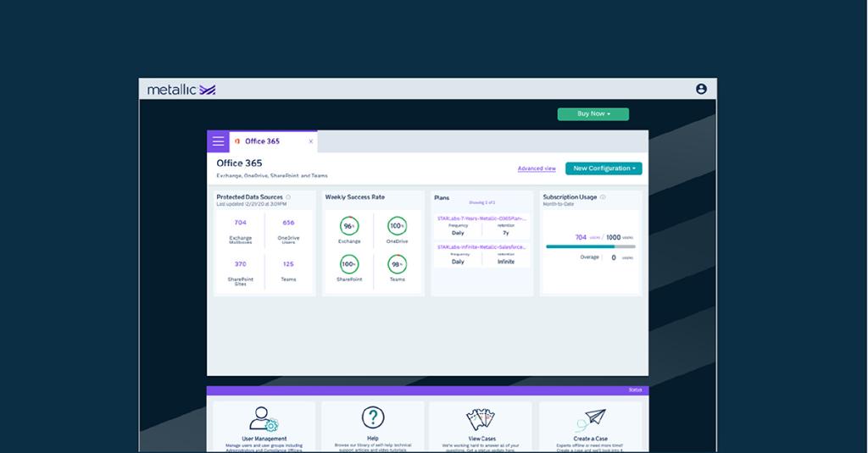Expand the New Configuration dropdown
This screenshot has height=453, width=868.
click(604, 168)
